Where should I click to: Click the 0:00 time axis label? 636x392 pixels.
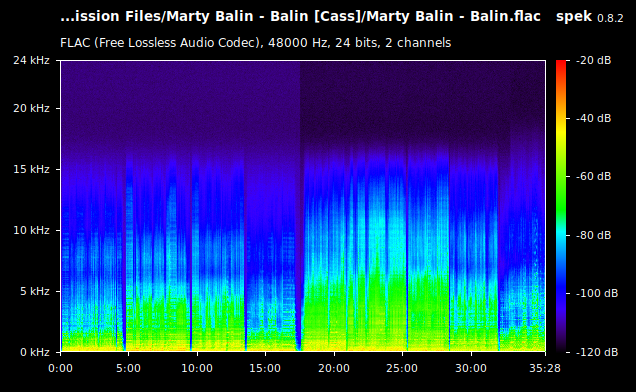[60, 368]
